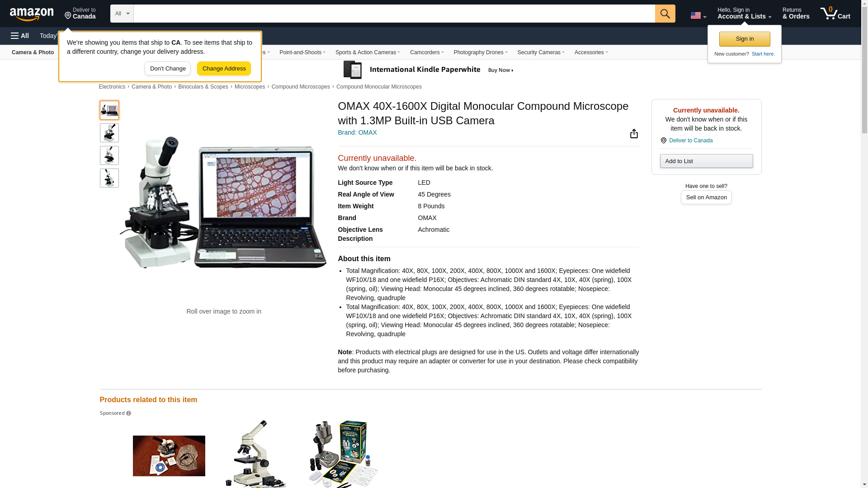
Task: Click the US flag language selector
Action: click(698, 15)
